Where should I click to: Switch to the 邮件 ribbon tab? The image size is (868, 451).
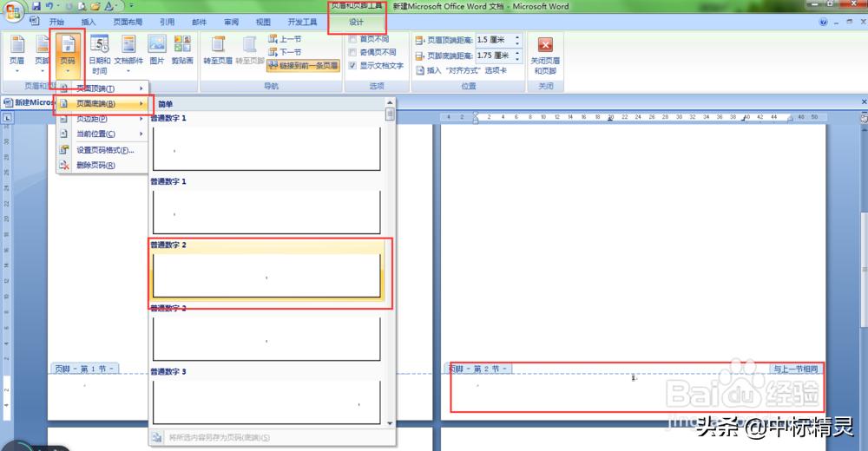pos(200,23)
